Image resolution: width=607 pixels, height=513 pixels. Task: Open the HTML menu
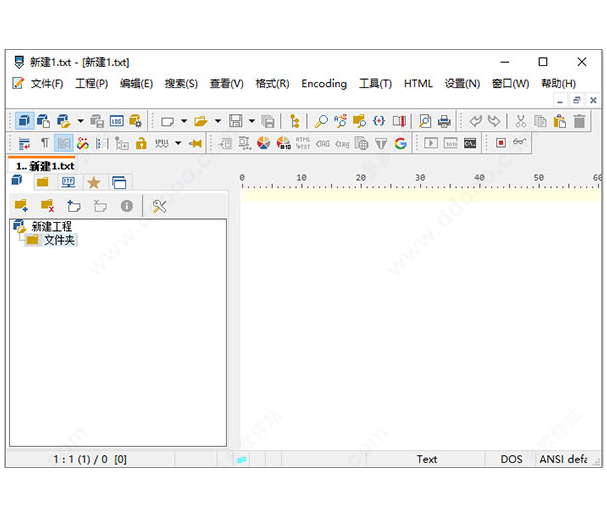[418, 84]
